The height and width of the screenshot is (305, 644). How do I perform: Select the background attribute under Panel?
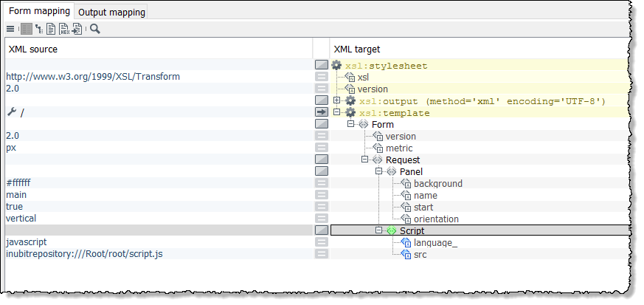pyautogui.click(x=437, y=183)
